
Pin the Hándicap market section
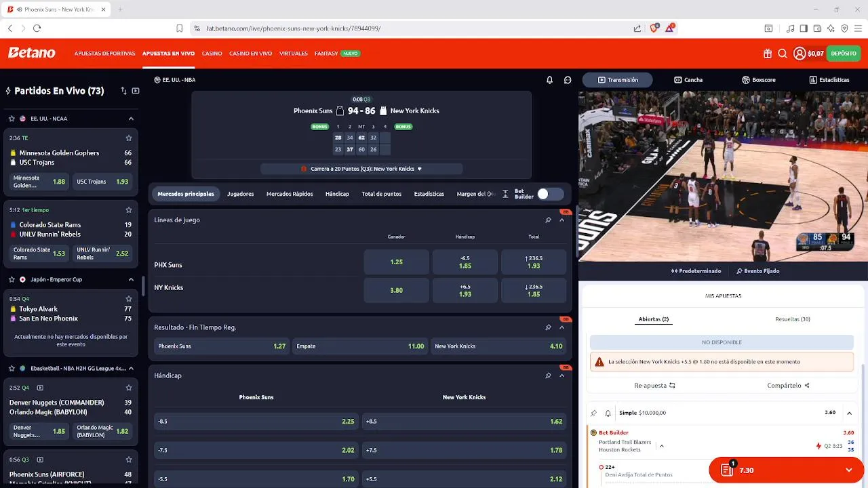(548, 375)
